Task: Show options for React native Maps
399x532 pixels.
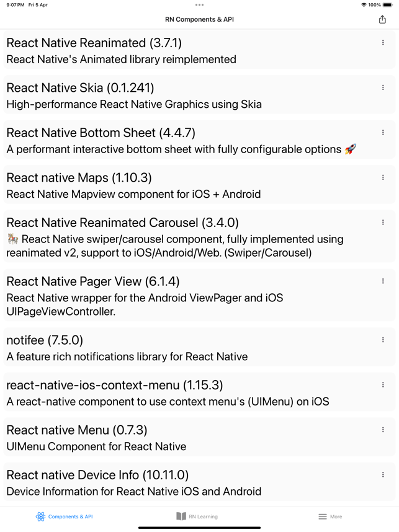Action: (383, 177)
